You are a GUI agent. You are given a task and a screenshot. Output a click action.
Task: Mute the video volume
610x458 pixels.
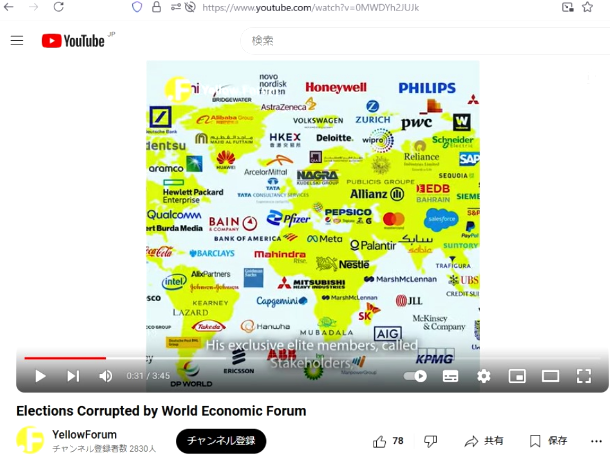pos(105,376)
